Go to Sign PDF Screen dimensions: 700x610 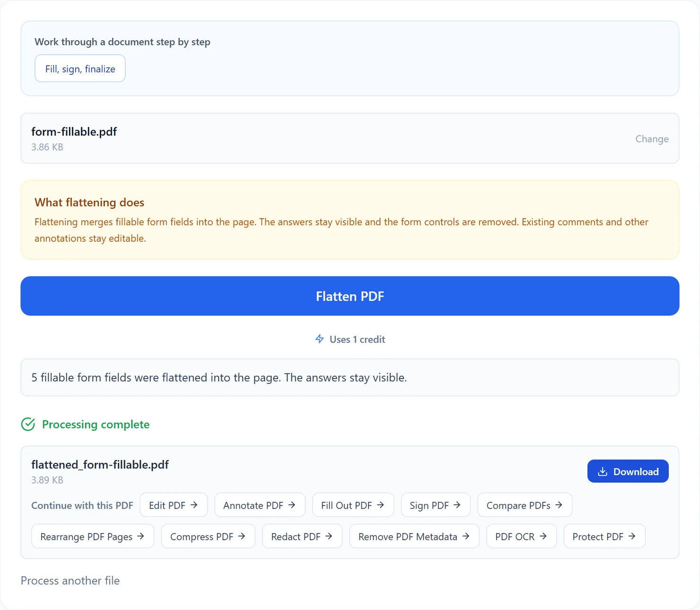click(436, 505)
